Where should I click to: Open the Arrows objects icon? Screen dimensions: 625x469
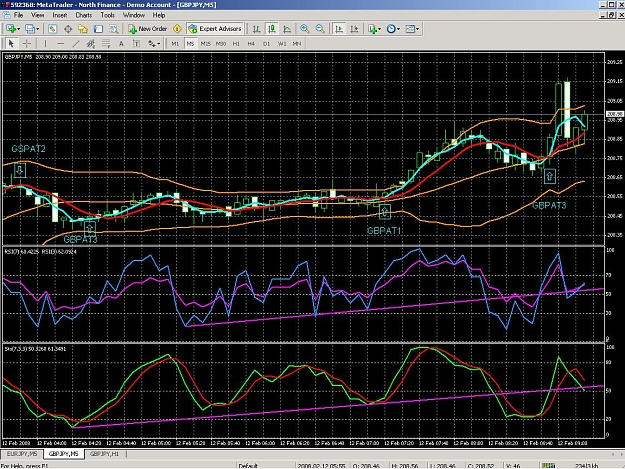click(152, 43)
